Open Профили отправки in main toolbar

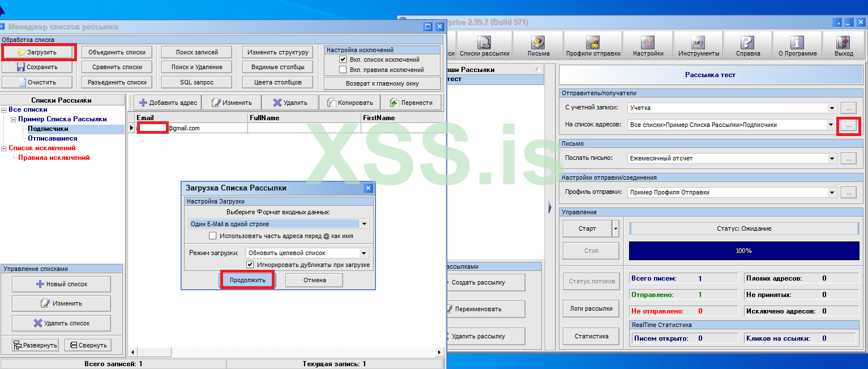593,45
